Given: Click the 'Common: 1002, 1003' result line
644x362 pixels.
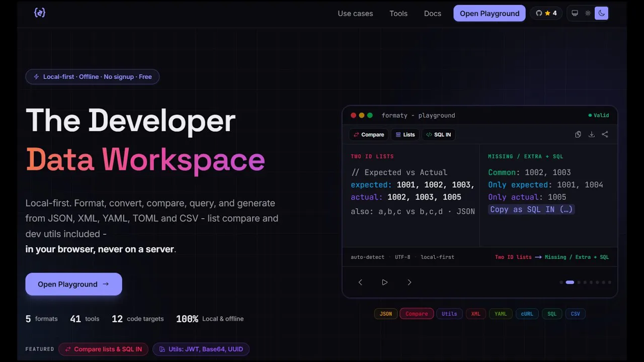Looking at the screenshot, I should tap(529, 172).
